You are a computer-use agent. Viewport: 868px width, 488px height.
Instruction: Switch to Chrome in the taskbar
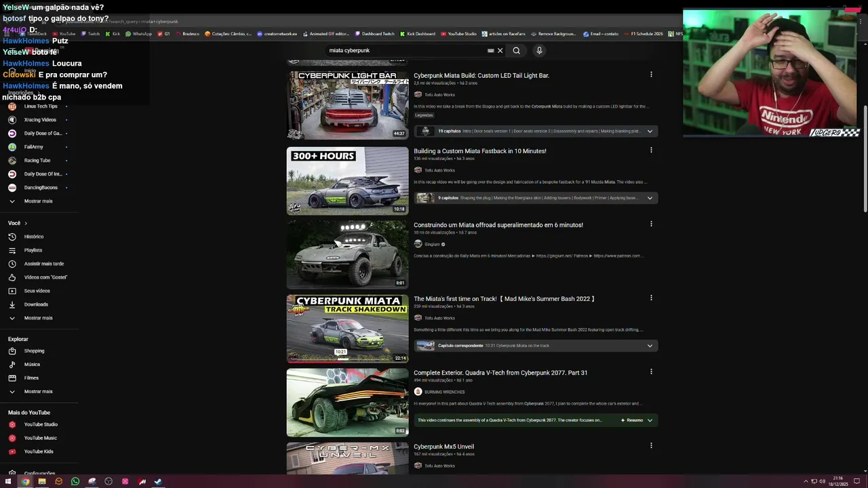tap(25, 481)
